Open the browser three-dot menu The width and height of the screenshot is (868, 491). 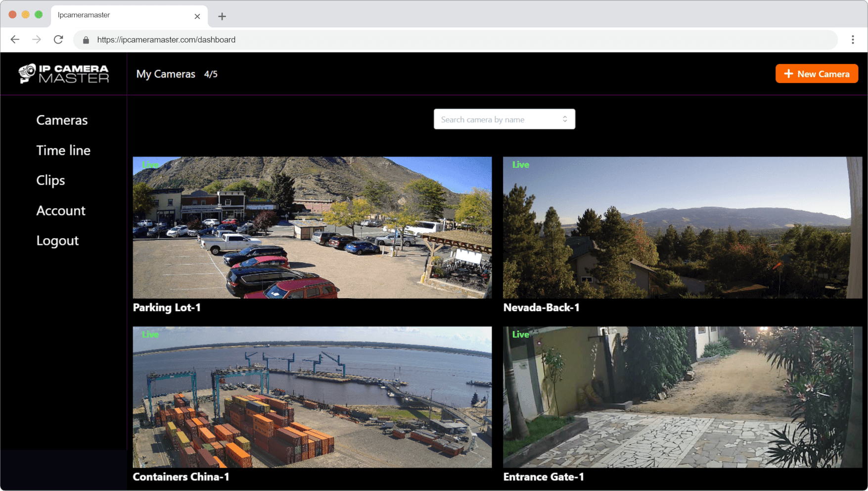click(853, 40)
